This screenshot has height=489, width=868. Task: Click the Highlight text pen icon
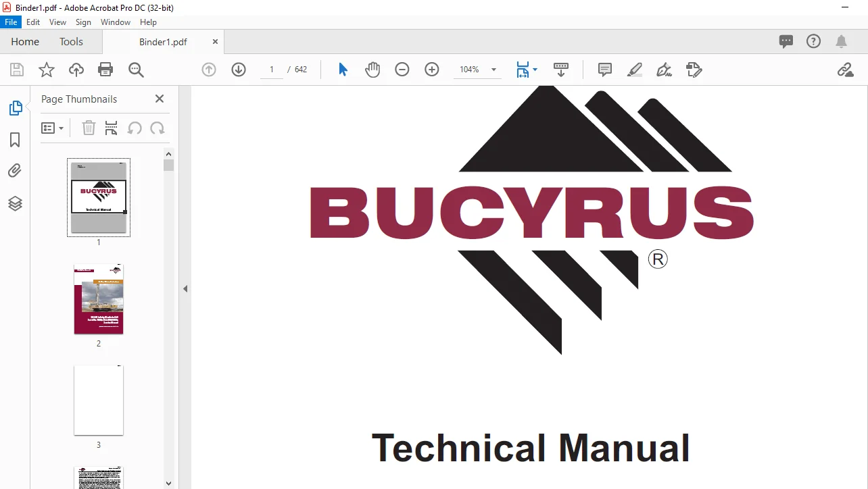(x=634, y=70)
